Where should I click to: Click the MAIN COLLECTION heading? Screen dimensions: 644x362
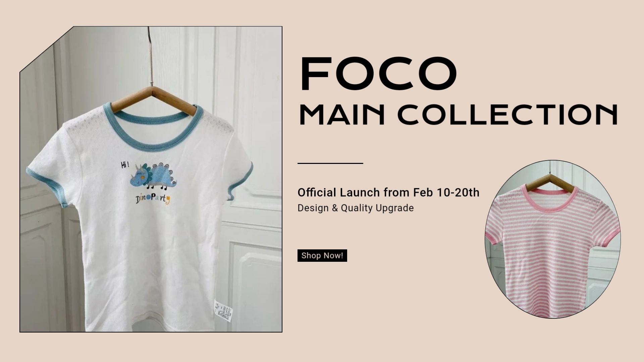coord(458,114)
